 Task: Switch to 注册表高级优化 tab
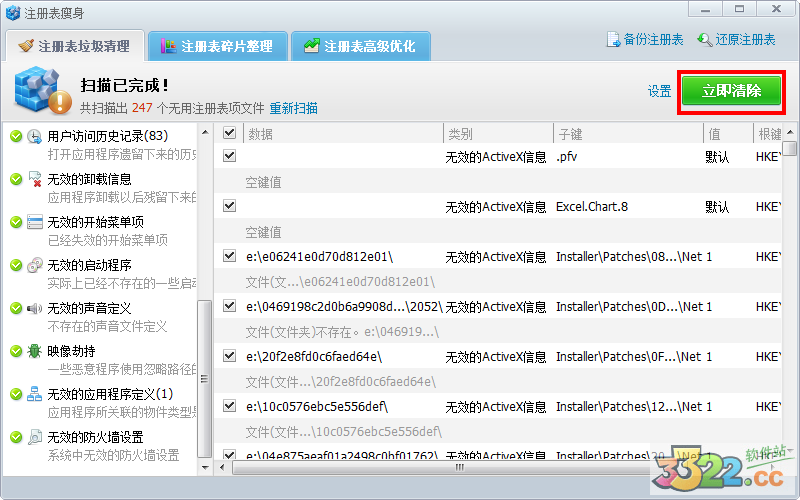(x=361, y=46)
